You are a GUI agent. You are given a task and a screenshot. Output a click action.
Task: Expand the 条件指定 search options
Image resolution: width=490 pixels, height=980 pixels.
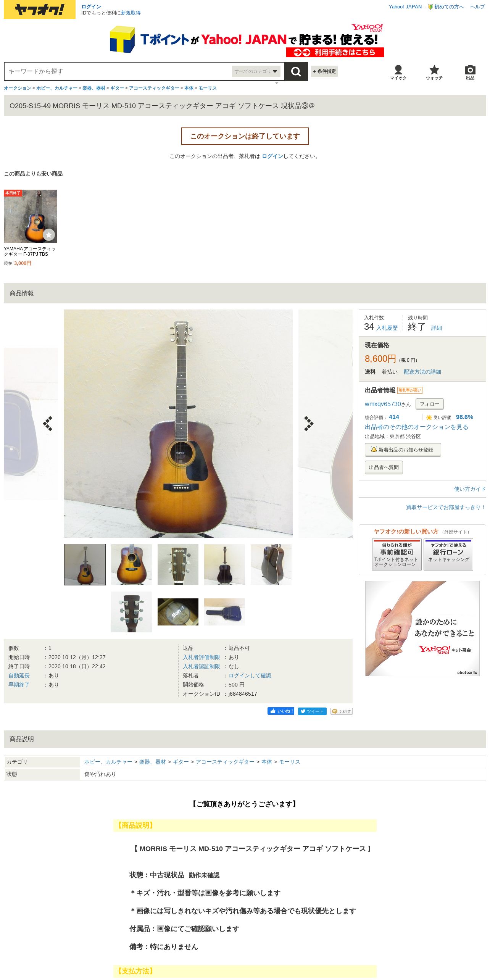[324, 71]
